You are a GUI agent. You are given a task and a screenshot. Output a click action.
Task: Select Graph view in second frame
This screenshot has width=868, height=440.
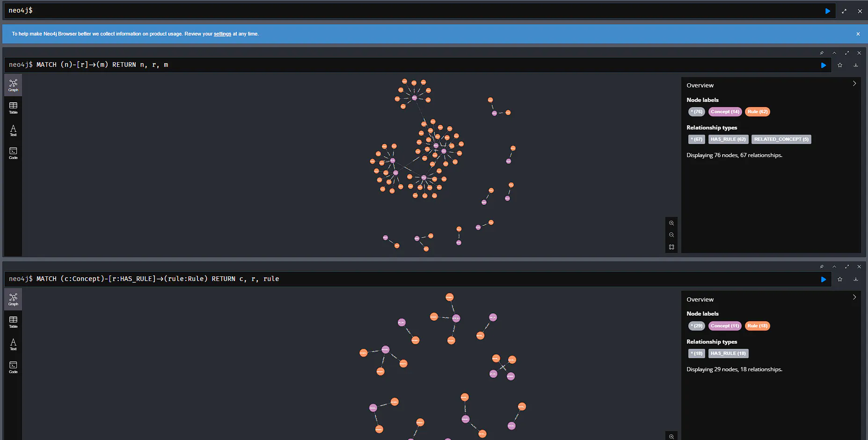[13, 300]
